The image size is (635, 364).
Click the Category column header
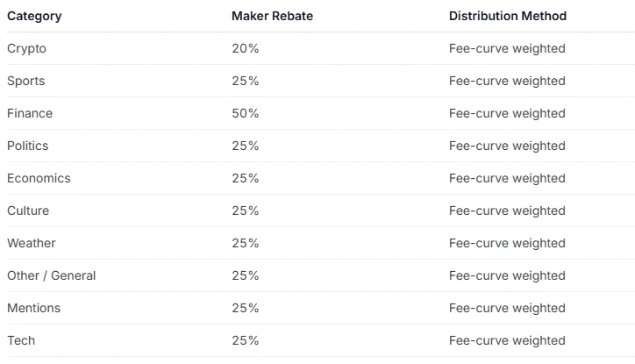pyautogui.click(x=34, y=16)
